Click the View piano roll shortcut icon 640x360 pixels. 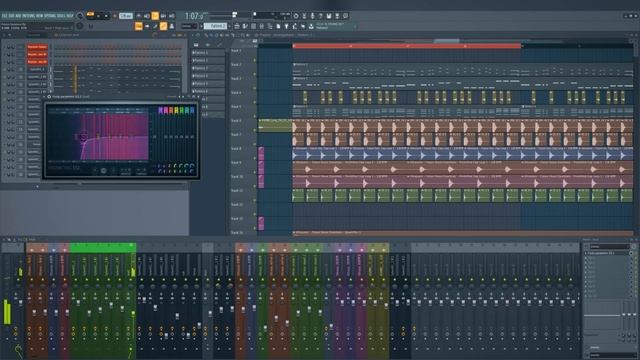(x=245, y=26)
